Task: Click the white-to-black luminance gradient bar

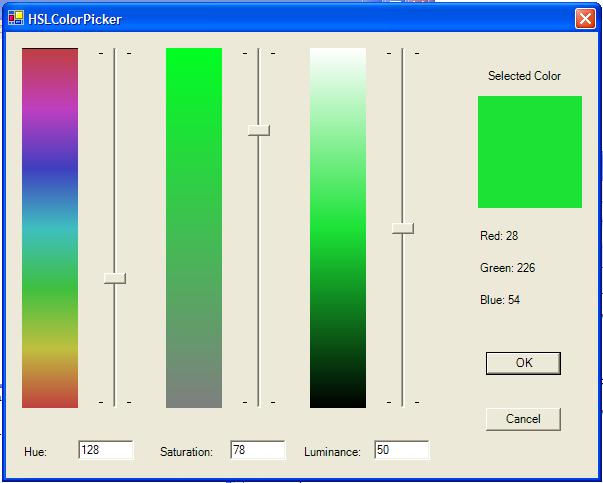Action: [x=338, y=228]
